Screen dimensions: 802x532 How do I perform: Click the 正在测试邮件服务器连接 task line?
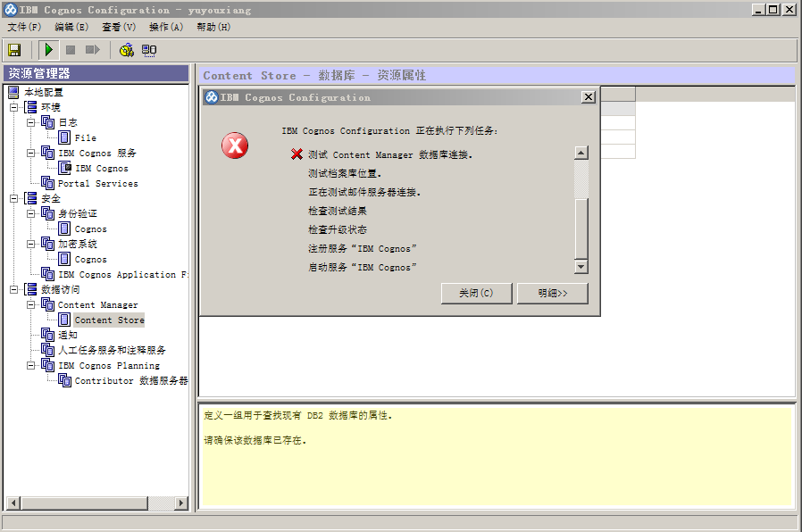tap(364, 192)
